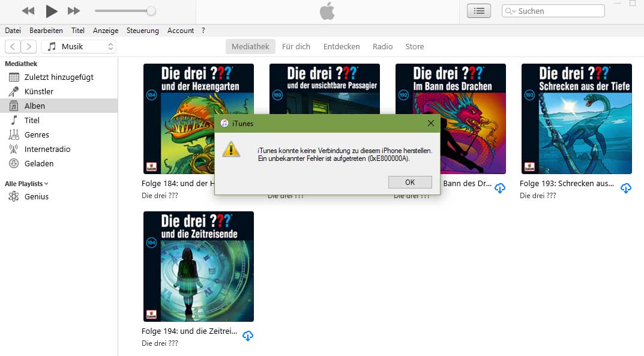Download Folge 193 via cloud icon

[x=626, y=188]
